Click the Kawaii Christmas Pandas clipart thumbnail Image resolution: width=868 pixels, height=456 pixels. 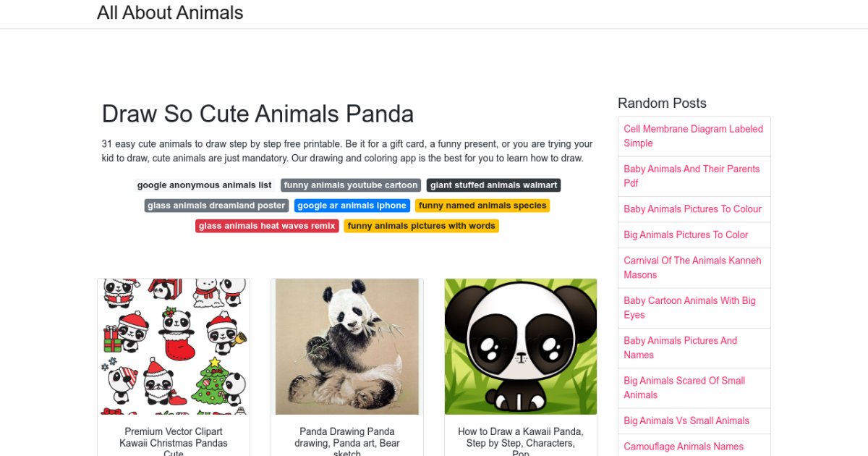(x=174, y=346)
